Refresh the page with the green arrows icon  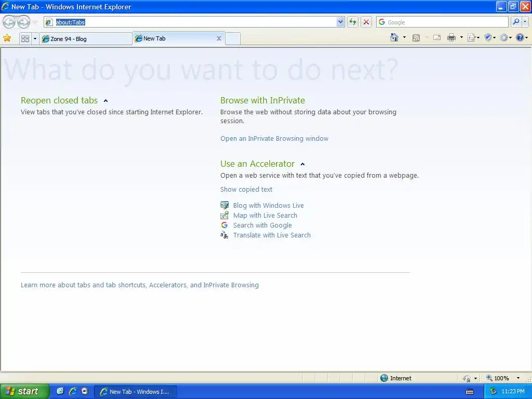[353, 22]
